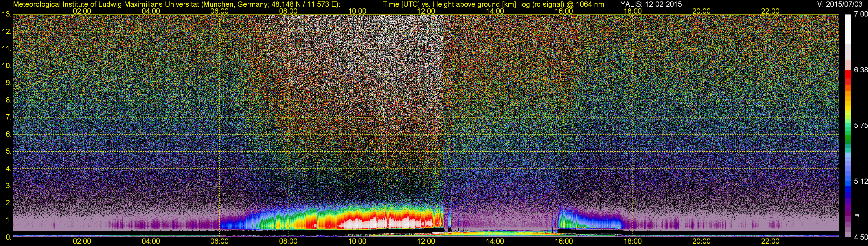This screenshot has width=868, height=246.
Task: Click the 4 km height axis label
Action: click(8, 168)
